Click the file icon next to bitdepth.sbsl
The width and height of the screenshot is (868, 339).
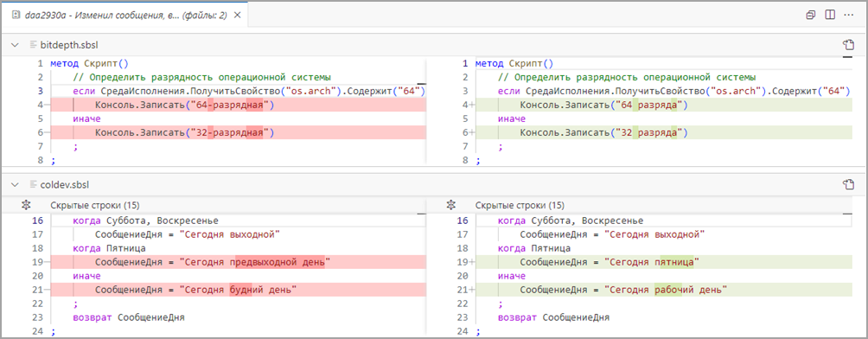tap(33, 44)
